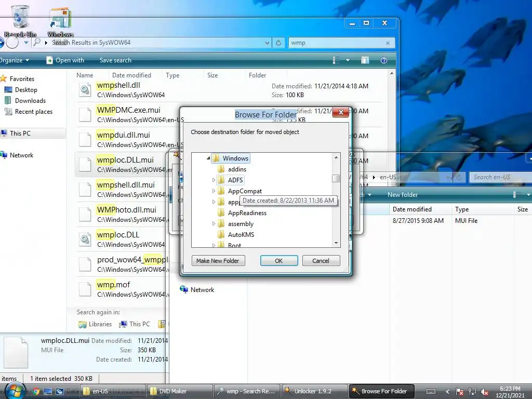Viewport: 532px width, 399px height.
Task: Click the Search en-US input field
Action: click(x=500, y=177)
